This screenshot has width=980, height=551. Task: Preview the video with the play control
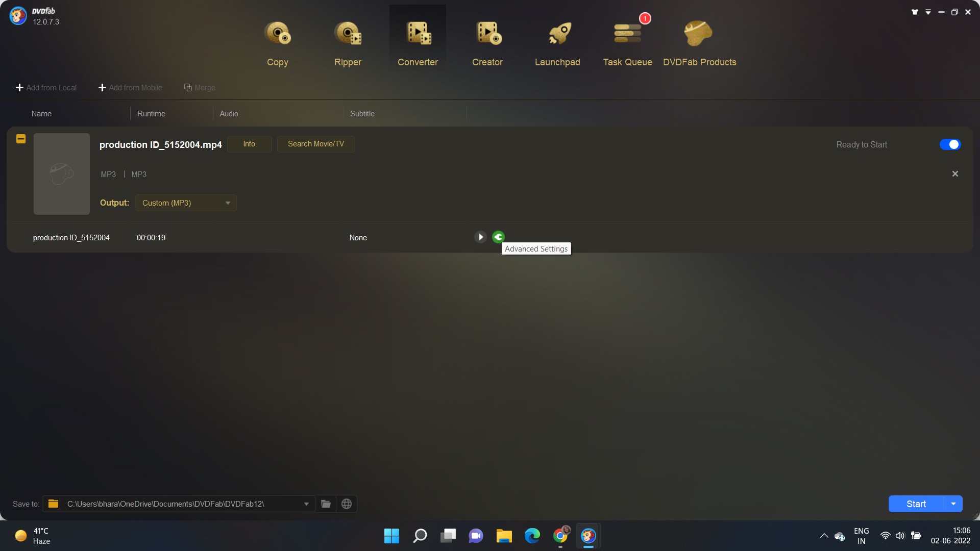pyautogui.click(x=480, y=237)
